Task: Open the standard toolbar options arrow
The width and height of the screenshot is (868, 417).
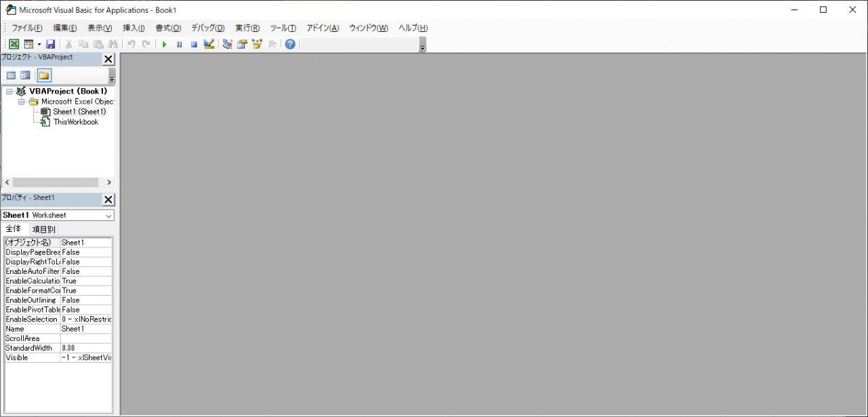Action: coord(423,45)
